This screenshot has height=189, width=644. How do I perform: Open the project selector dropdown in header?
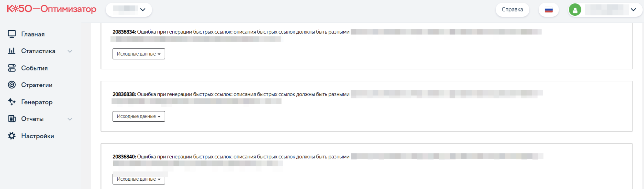[x=129, y=10]
